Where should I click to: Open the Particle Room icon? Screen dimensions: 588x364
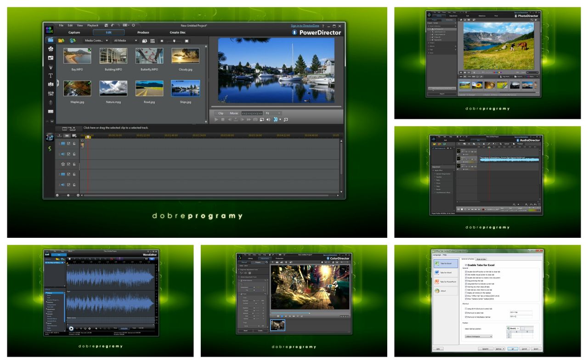[x=51, y=67]
